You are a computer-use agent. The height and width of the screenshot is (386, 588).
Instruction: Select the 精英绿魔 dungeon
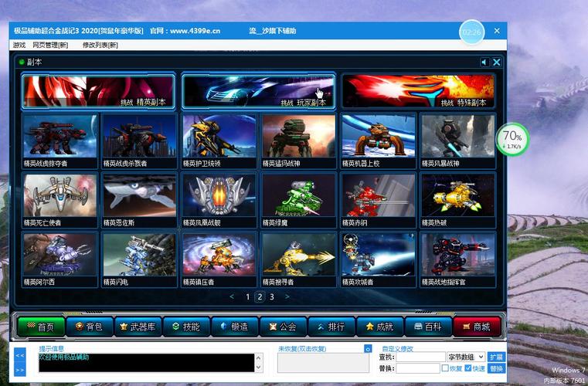(x=298, y=200)
